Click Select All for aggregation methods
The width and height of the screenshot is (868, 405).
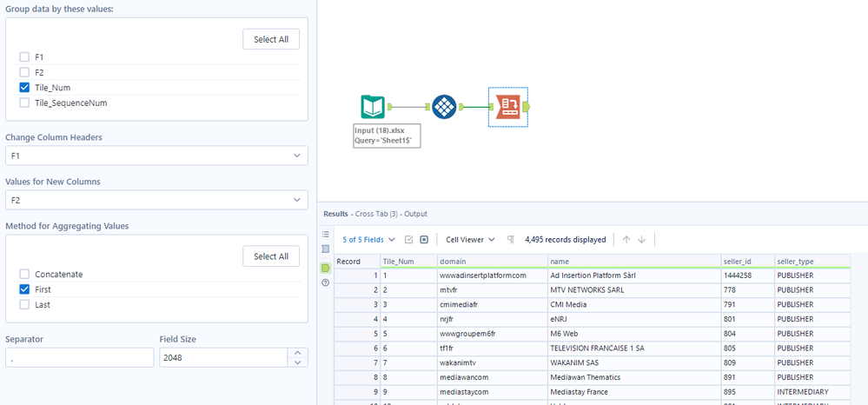pyautogui.click(x=270, y=256)
